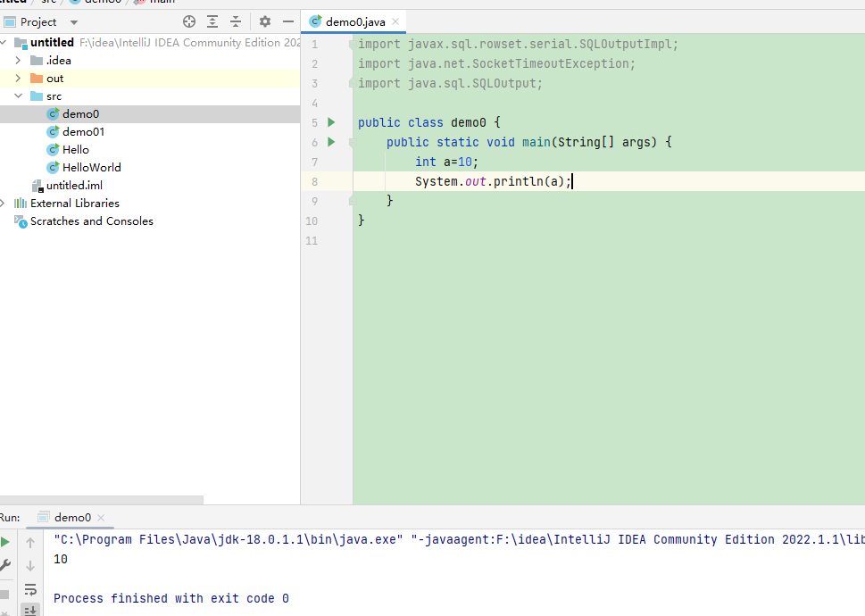Select the .idea folder row

pos(150,60)
